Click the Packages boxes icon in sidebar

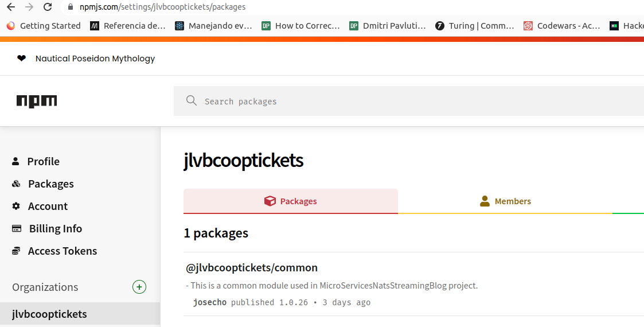pos(16,184)
